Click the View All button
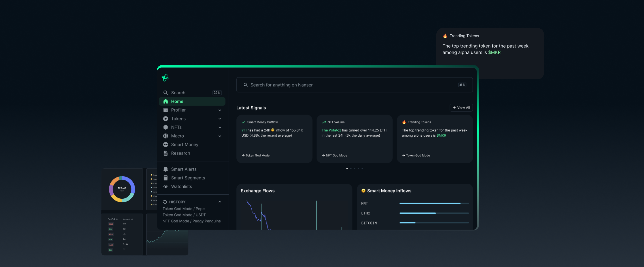The width and height of the screenshot is (644, 267). 461,108
